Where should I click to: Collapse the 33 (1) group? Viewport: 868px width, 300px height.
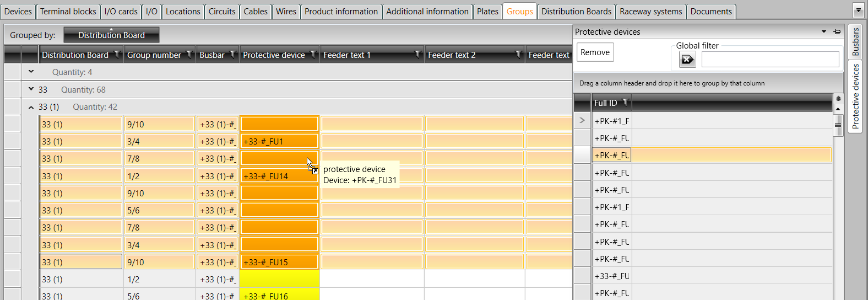pyautogui.click(x=31, y=107)
